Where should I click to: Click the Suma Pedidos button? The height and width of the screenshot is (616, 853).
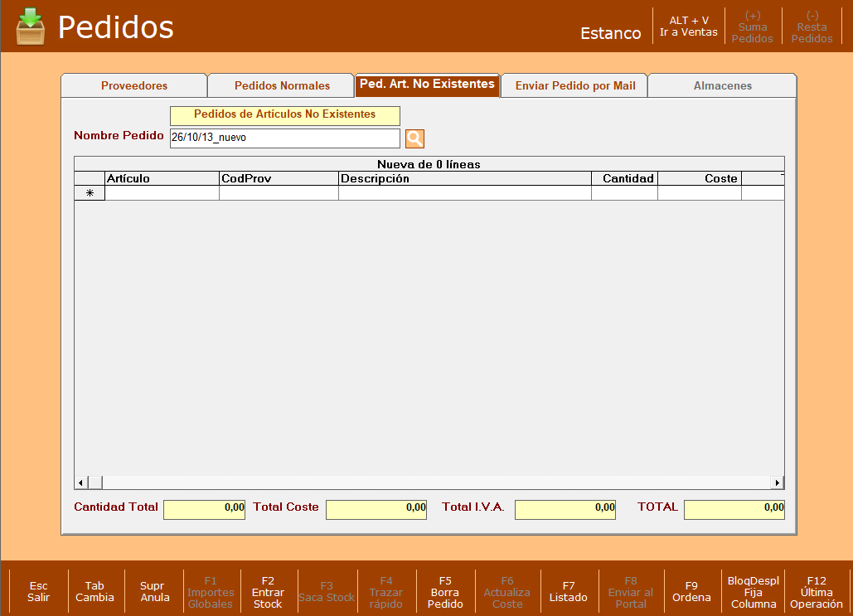753,27
